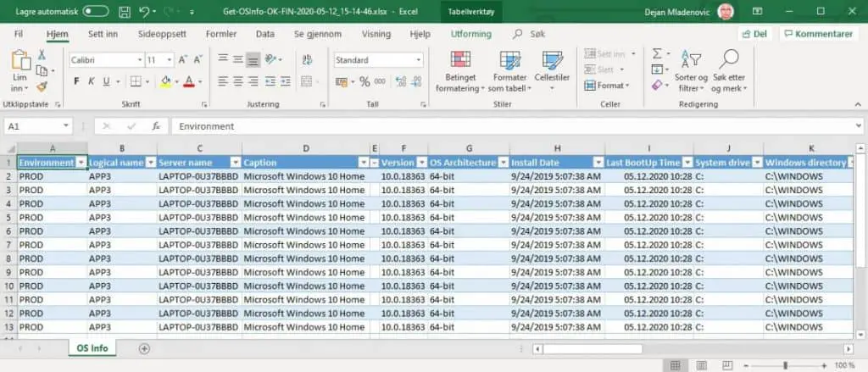Click the Clear eraser icon
This screenshot has height=372, width=868.
click(x=657, y=86)
